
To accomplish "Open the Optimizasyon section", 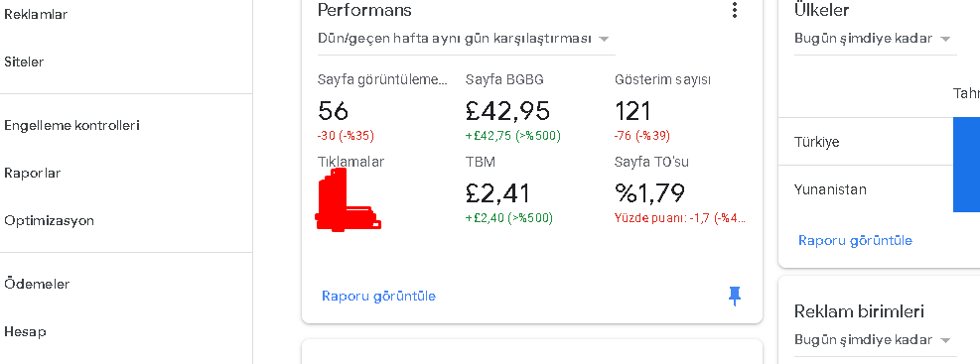I will pyautogui.click(x=49, y=220).
